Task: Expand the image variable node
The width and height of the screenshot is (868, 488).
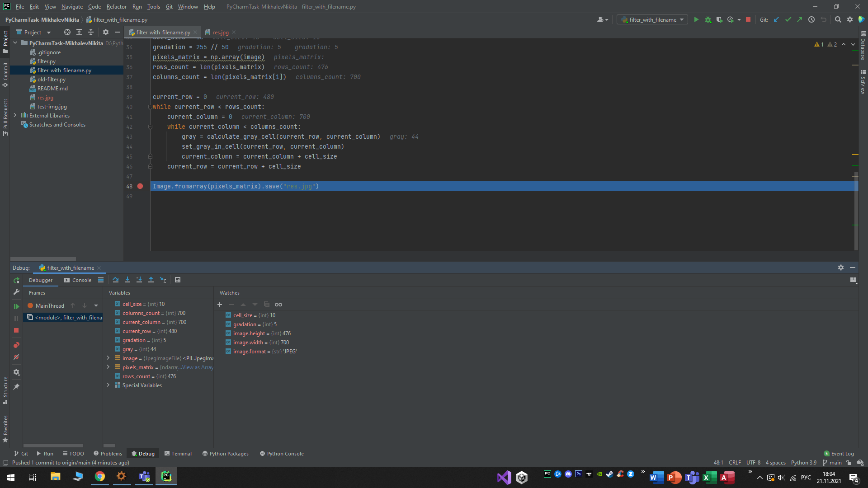Action: tap(108, 358)
